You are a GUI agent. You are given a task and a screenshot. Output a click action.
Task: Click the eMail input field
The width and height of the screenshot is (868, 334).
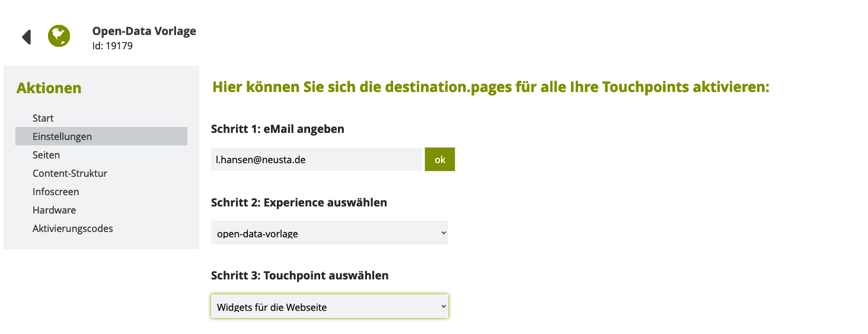pos(317,160)
